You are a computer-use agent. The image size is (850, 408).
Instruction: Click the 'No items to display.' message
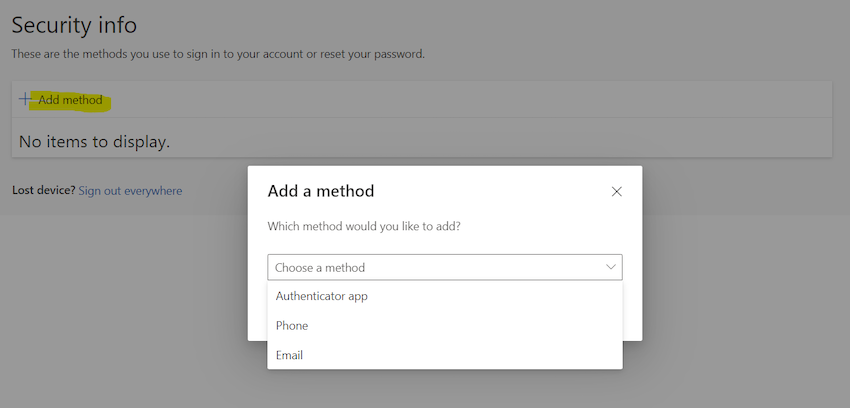[x=95, y=142]
